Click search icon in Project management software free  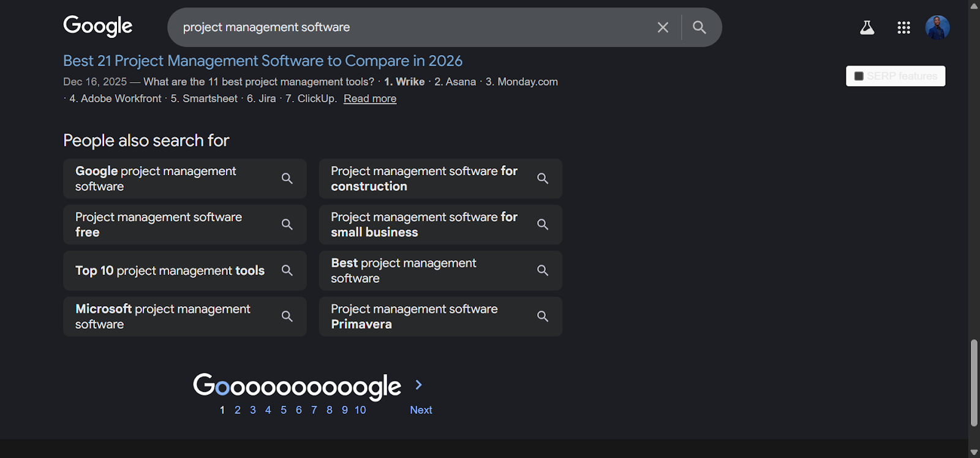(x=287, y=224)
